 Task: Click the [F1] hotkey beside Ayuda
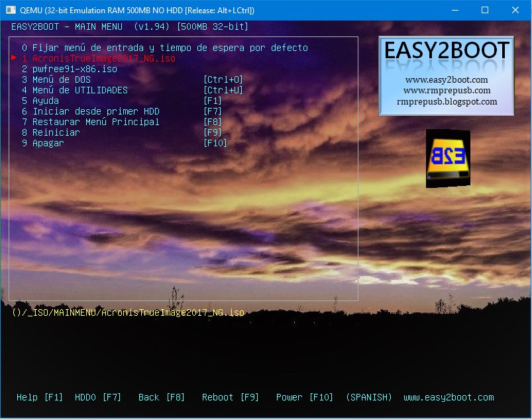click(213, 101)
